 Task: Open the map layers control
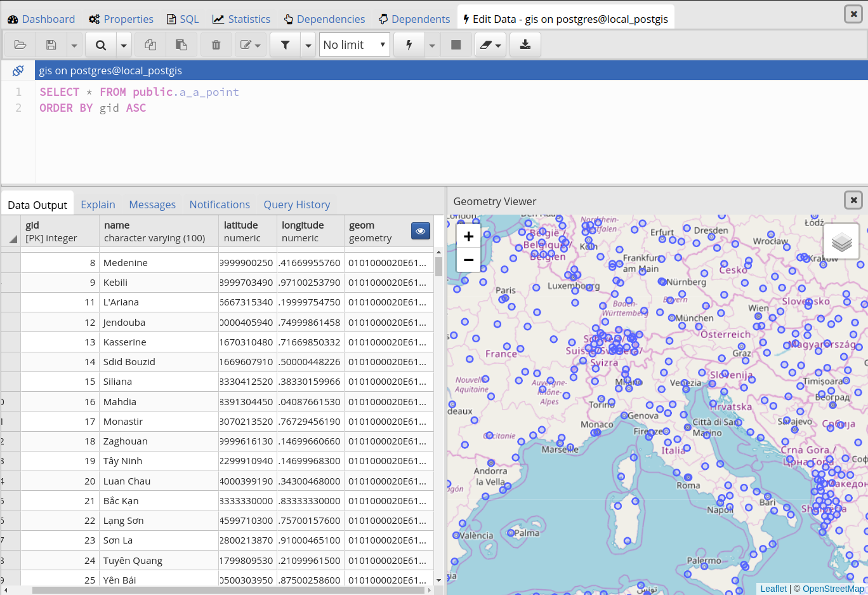841,242
